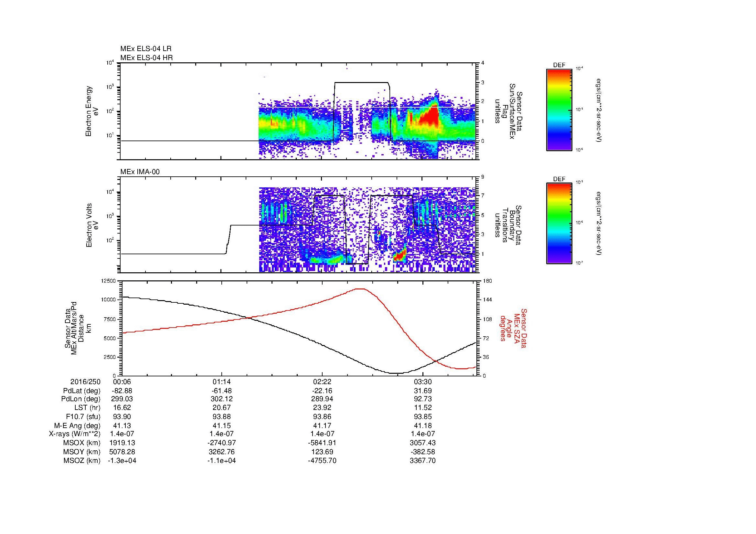Click the 'MSOY (km)' row label

pos(82,452)
